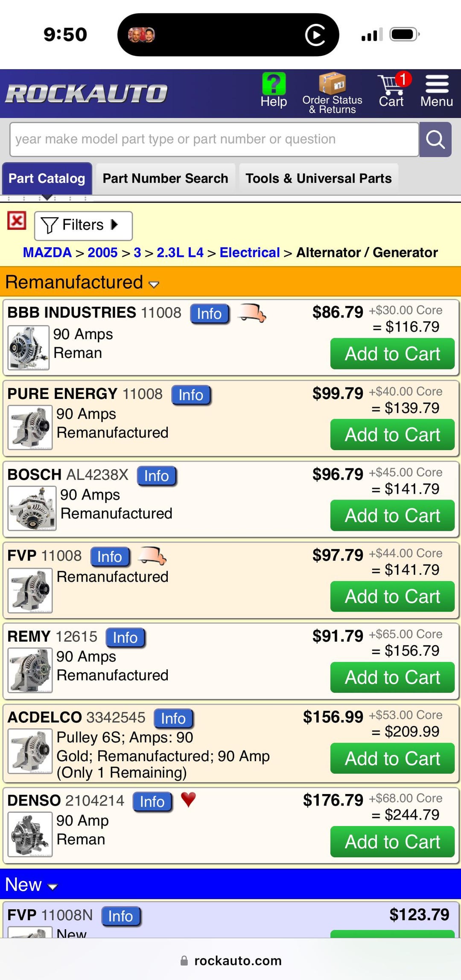This screenshot has width=461, height=980.
Task: Close filters with the red X icon
Action: coord(16,221)
